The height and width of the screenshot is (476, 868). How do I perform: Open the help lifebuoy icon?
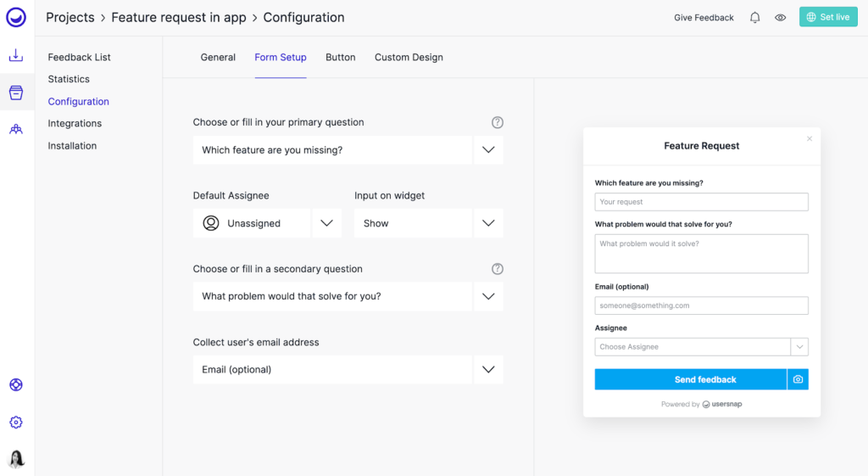coord(16,384)
